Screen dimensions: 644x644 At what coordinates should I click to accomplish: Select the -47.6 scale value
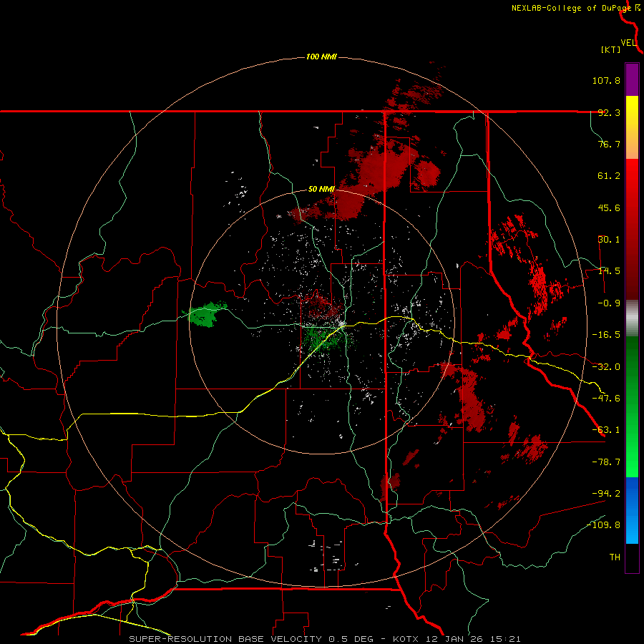[606, 399]
